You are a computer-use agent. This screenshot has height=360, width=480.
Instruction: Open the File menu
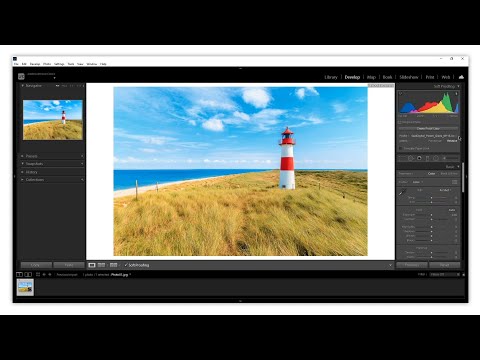pyautogui.click(x=16, y=64)
